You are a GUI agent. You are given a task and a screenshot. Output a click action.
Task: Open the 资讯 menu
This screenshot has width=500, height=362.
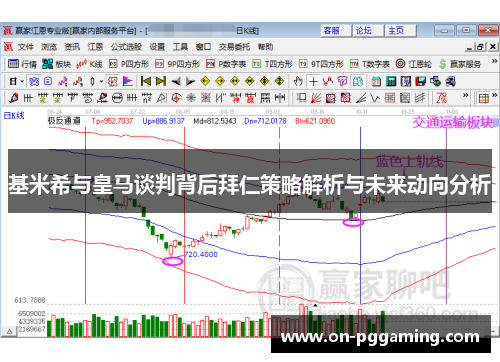click(x=72, y=47)
